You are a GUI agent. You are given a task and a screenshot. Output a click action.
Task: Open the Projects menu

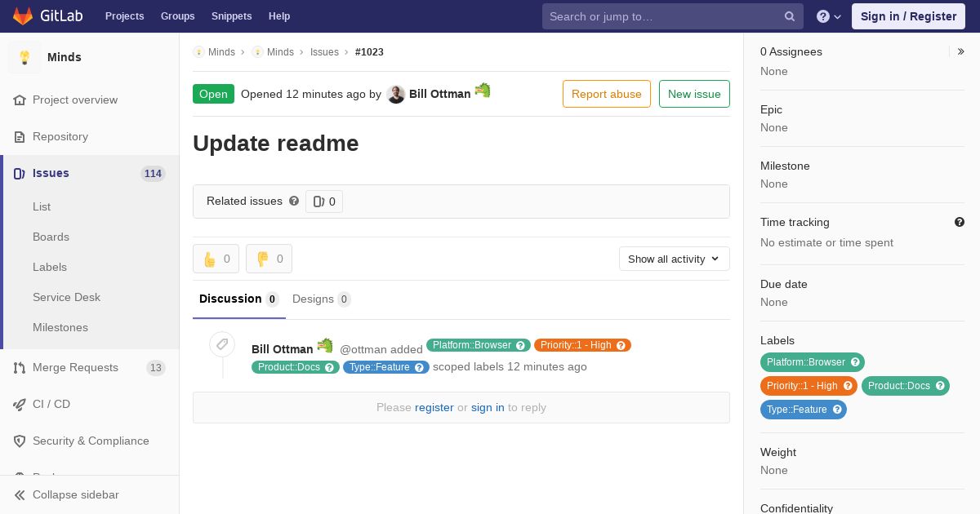pos(125,16)
